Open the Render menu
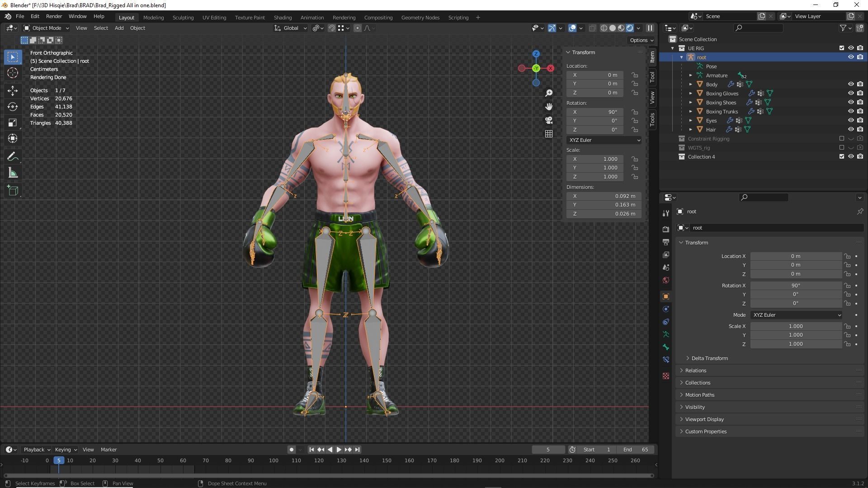This screenshot has height=488, width=868. [x=54, y=16]
